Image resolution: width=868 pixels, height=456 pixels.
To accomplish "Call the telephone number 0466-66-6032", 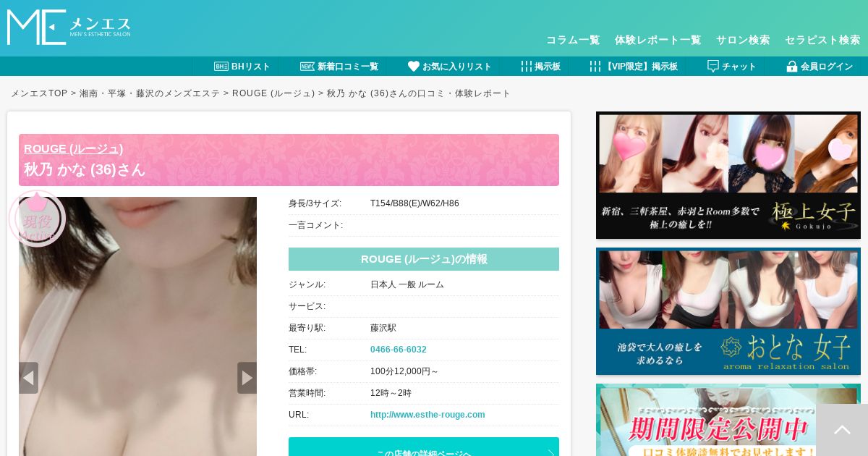I will point(399,350).
